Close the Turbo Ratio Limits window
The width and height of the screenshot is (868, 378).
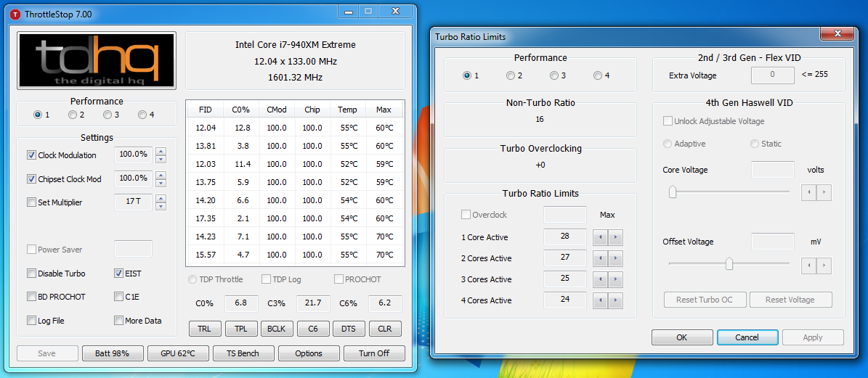837,33
